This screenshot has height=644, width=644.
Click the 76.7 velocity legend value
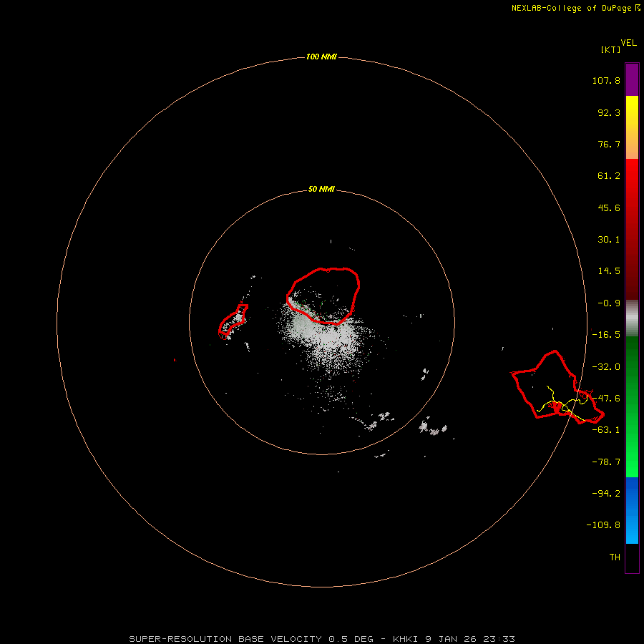[x=609, y=144]
